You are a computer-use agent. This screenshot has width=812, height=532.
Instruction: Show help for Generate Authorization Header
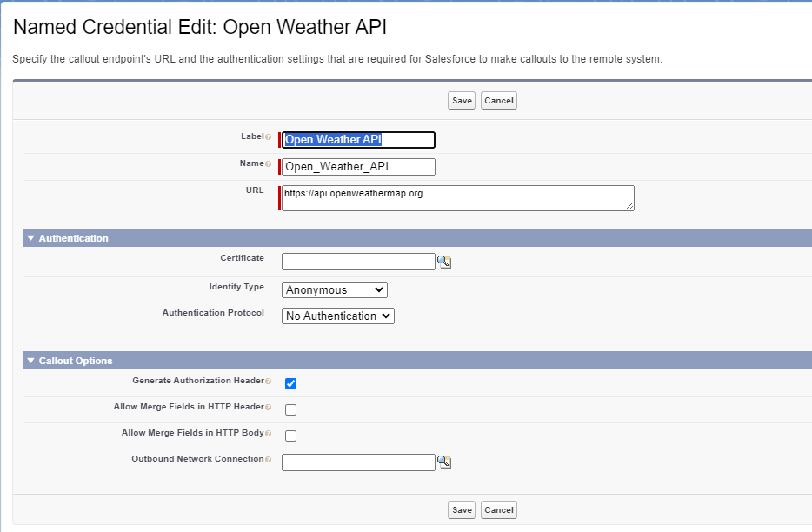click(x=269, y=382)
